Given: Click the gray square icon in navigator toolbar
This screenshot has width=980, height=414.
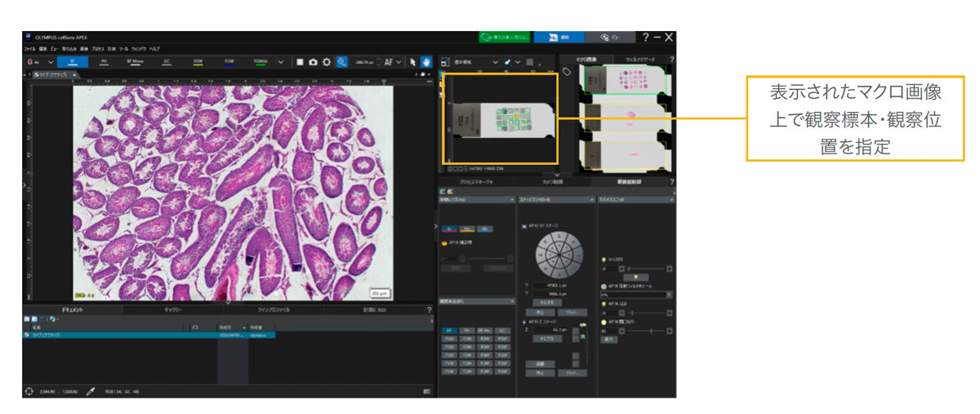Looking at the screenshot, I should (530, 61).
